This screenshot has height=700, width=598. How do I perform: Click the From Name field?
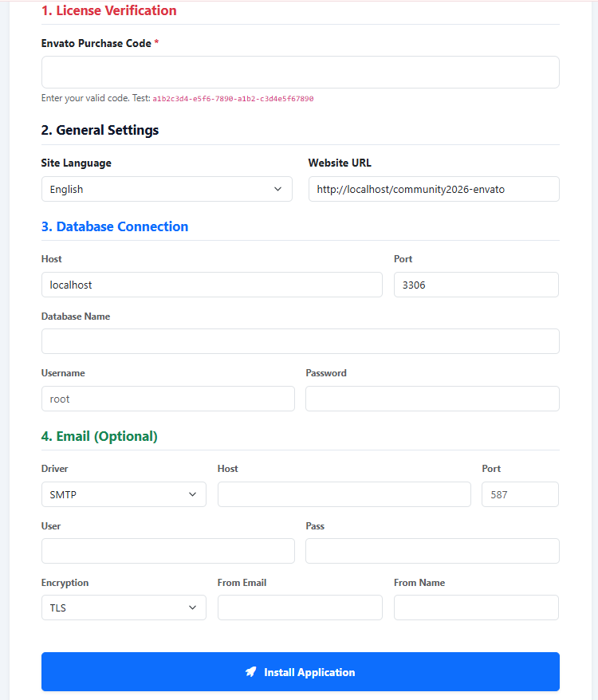(476, 608)
